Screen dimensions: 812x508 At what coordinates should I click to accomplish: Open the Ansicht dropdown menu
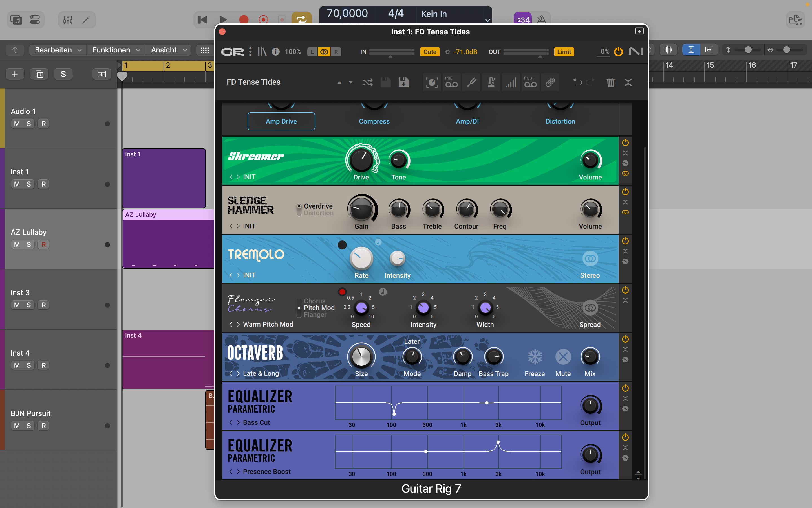click(168, 50)
